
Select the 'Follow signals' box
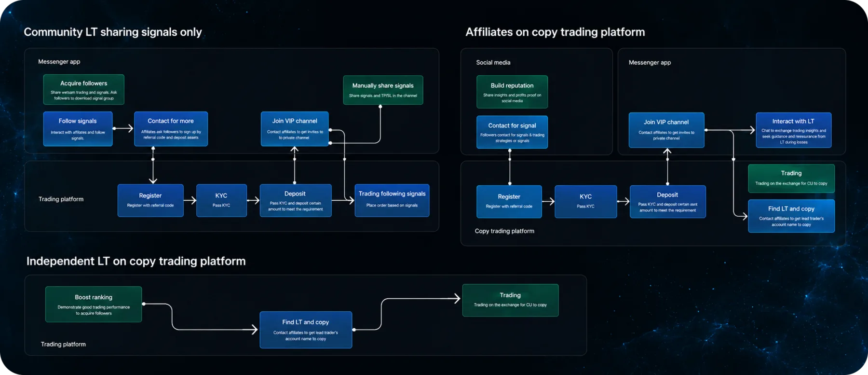point(78,129)
